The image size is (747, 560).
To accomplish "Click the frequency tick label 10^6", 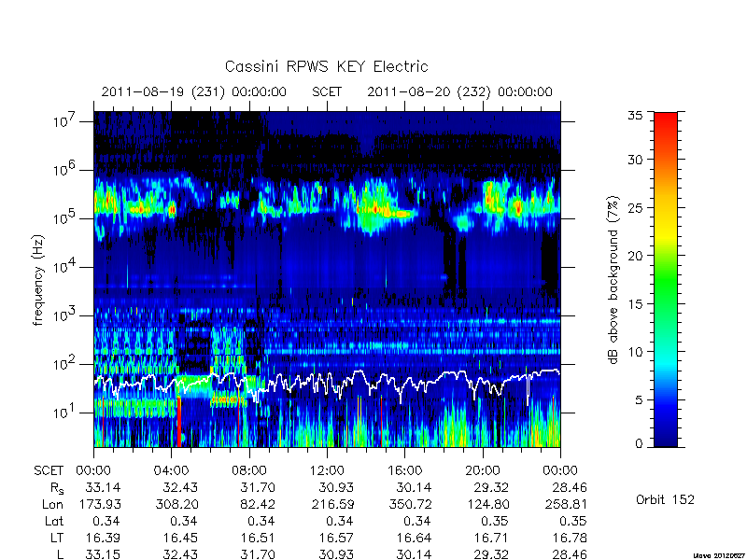I will tap(63, 170).
